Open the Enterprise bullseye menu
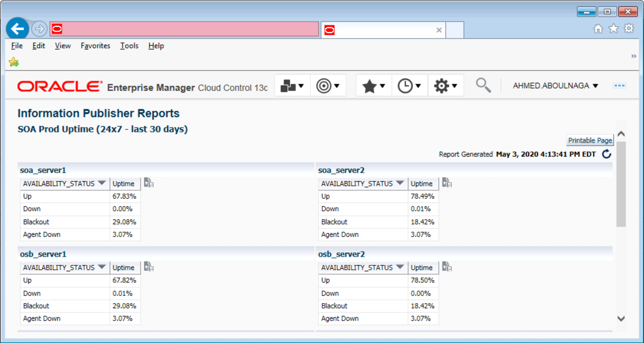The image size is (644, 343). pos(328,86)
